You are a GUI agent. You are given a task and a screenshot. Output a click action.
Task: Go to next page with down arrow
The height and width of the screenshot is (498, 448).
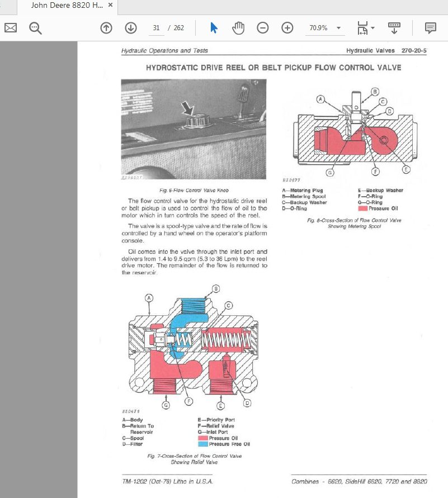[130, 28]
